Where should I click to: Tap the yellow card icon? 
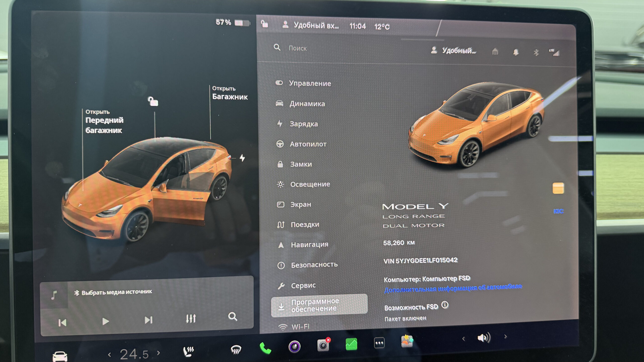(x=558, y=188)
